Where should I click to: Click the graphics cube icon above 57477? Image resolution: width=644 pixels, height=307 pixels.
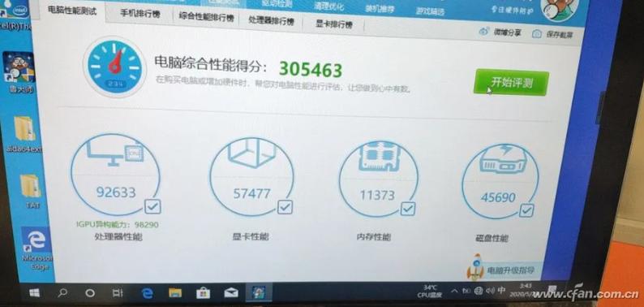tap(251, 153)
